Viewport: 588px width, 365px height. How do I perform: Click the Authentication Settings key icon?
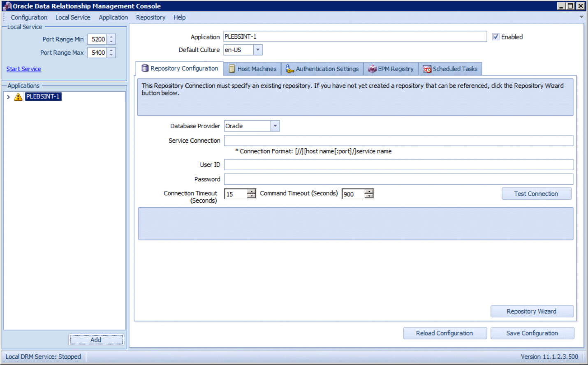tap(289, 69)
